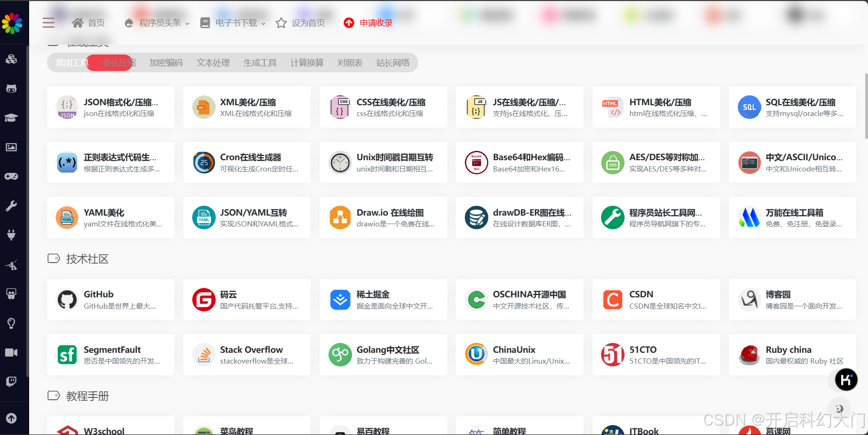This screenshot has height=435, width=868.
Task: Open the ChinaUnix community card
Action: click(x=519, y=355)
